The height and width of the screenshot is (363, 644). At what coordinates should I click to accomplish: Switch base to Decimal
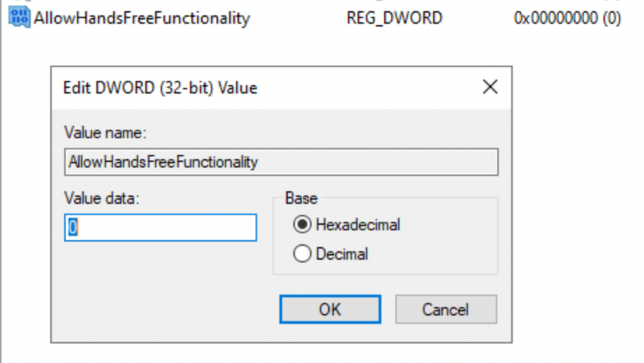point(302,255)
